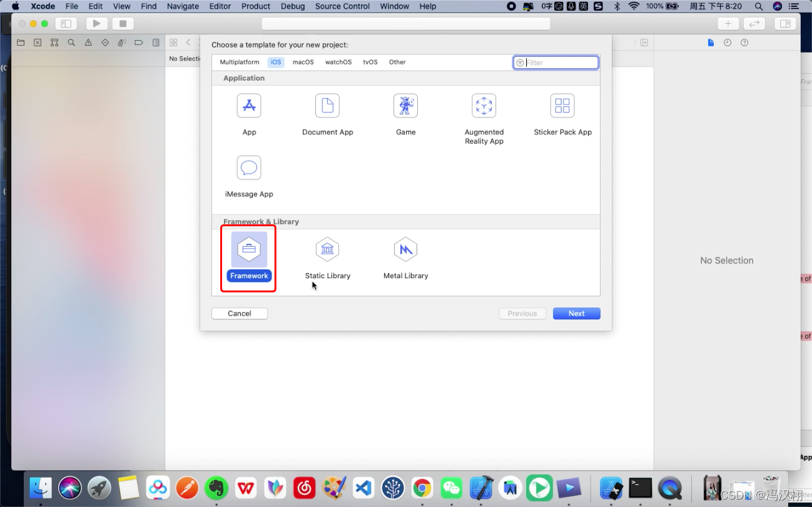Switch to the Multiplatform tab
This screenshot has height=507, width=812.
(x=240, y=63)
